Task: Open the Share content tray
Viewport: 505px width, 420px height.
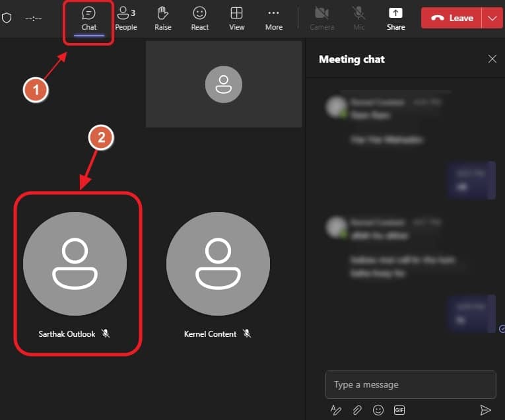Action: point(396,19)
